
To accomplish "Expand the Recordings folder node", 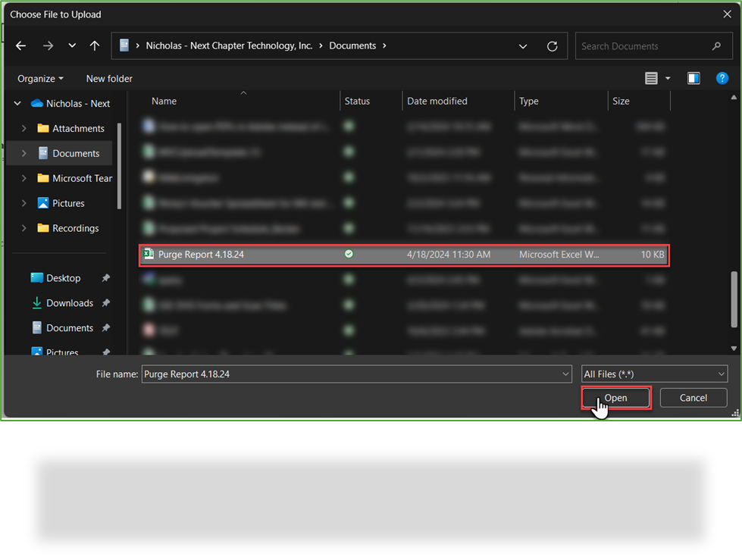I will [x=23, y=228].
